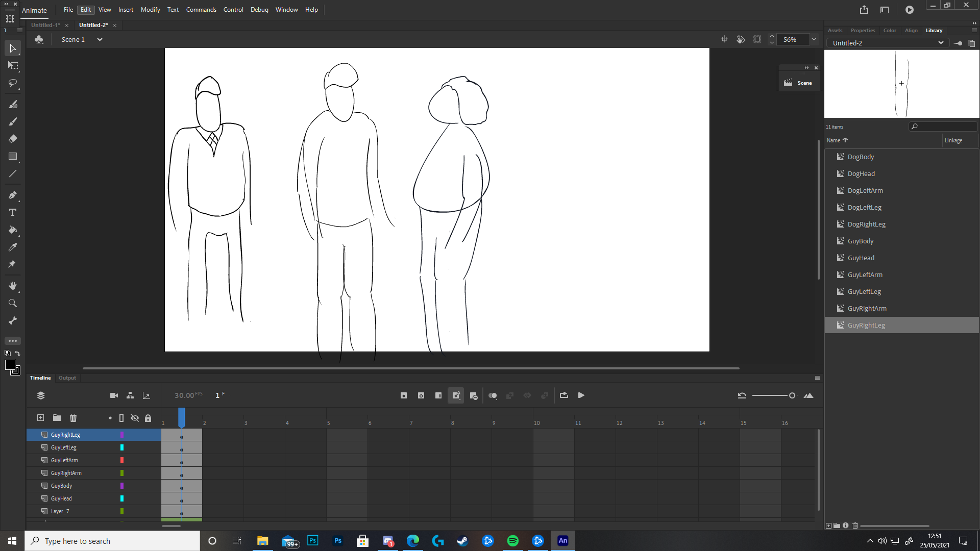Click the New Layer icon in timeline
Image resolution: width=980 pixels, height=551 pixels.
point(40,418)
